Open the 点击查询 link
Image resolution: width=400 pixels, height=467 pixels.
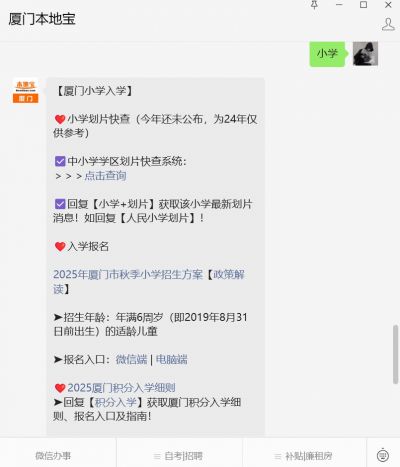(105, 176)
